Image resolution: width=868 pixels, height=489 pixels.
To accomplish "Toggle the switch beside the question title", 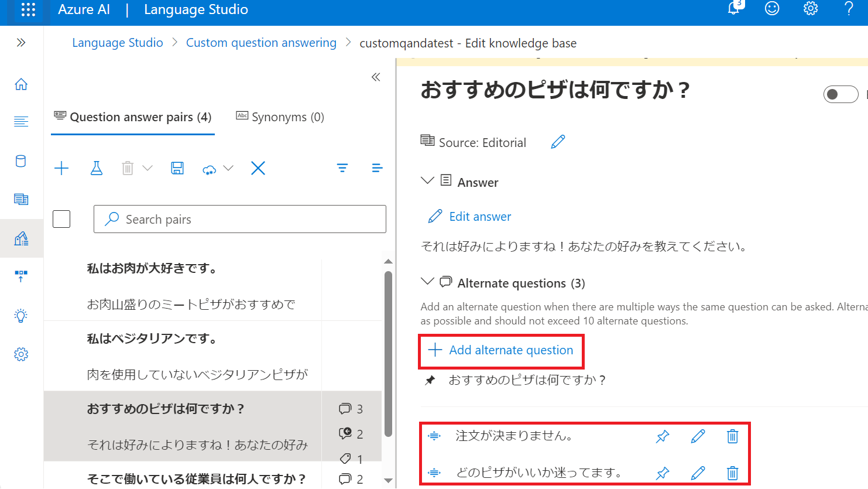I will point(840,94).
